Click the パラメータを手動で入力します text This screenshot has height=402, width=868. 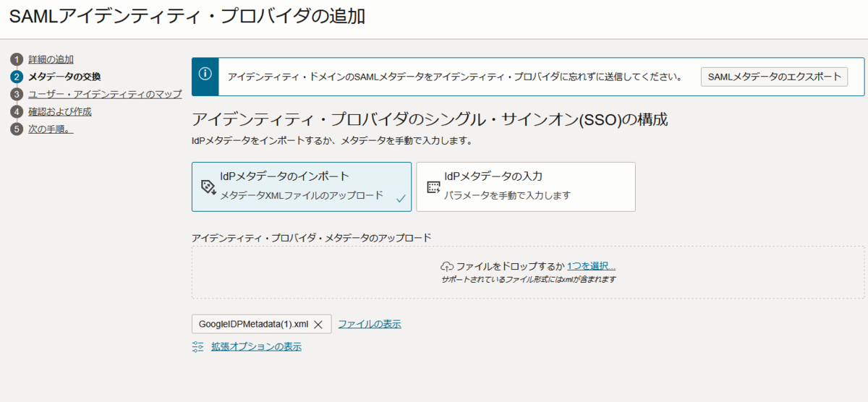(507, 195)
